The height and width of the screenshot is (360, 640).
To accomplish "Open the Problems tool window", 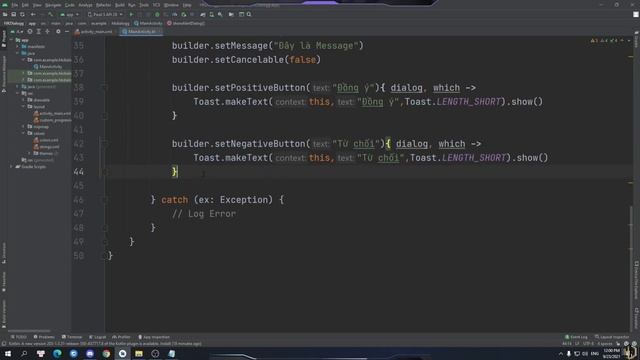I will tap(44, 337).
